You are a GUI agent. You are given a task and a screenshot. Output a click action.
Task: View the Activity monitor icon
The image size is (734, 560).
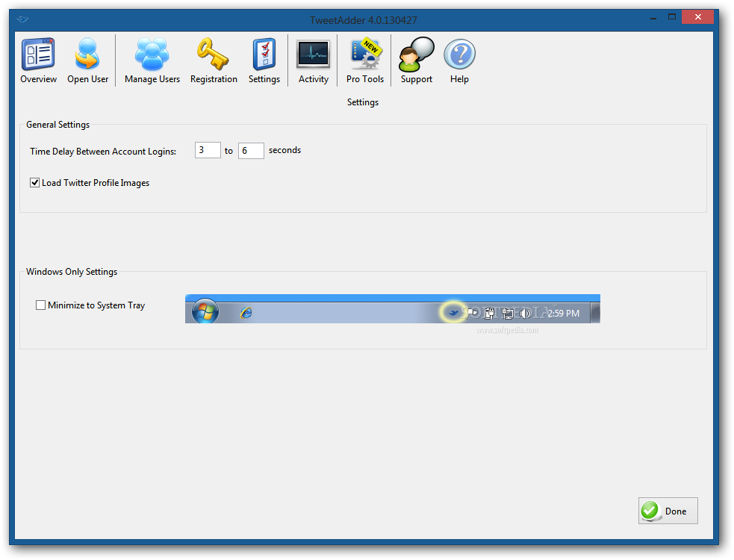point(313,61)
